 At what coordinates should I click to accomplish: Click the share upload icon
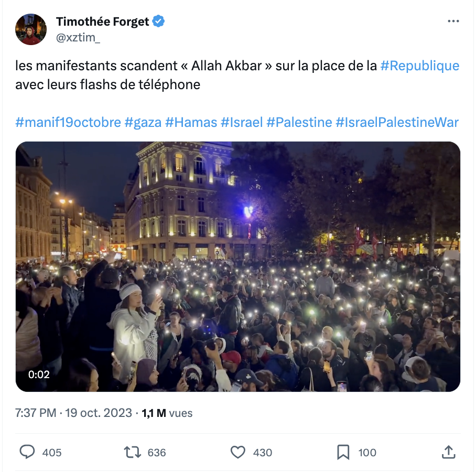(448, 452)
